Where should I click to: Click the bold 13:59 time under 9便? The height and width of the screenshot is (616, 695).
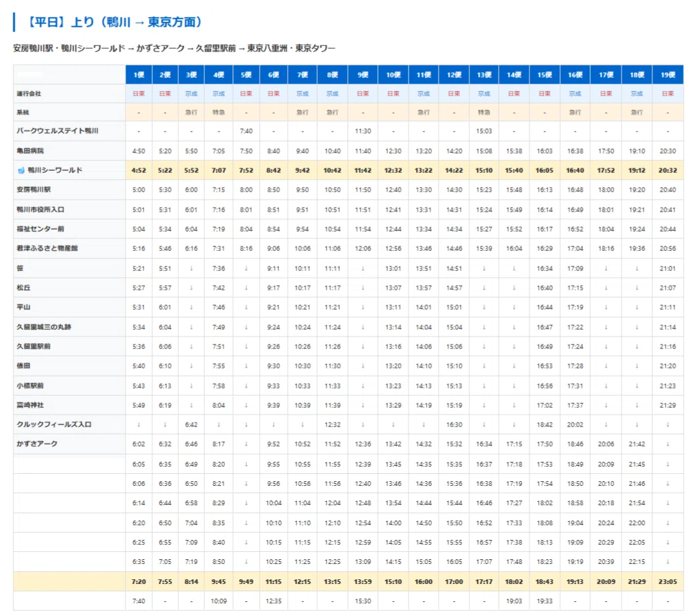click(363, 582)
